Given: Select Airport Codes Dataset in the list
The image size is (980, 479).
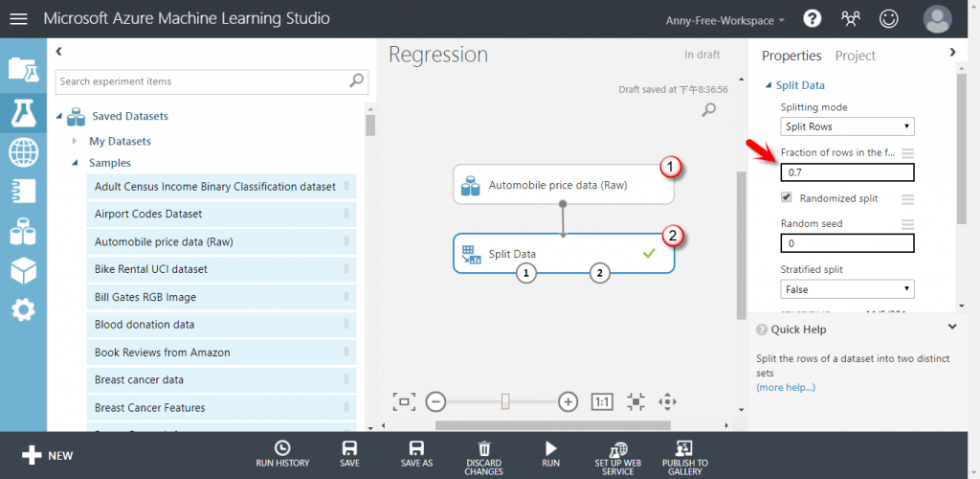Looking at the screenshot, I should pos(222,214).
